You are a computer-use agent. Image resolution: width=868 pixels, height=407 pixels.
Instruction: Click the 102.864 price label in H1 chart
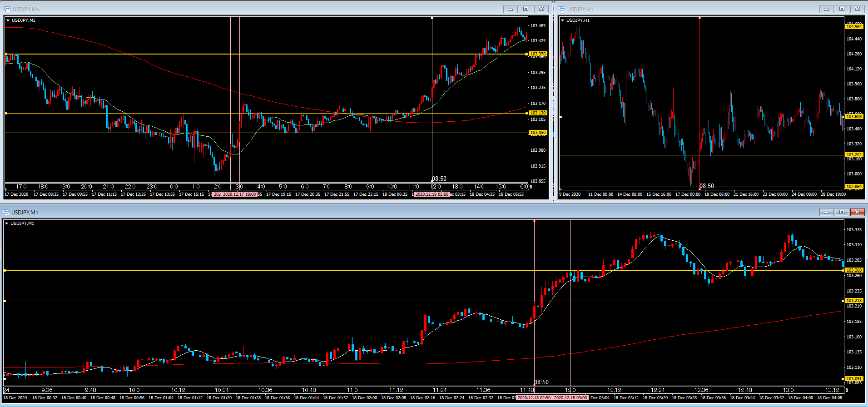point(854,187)
